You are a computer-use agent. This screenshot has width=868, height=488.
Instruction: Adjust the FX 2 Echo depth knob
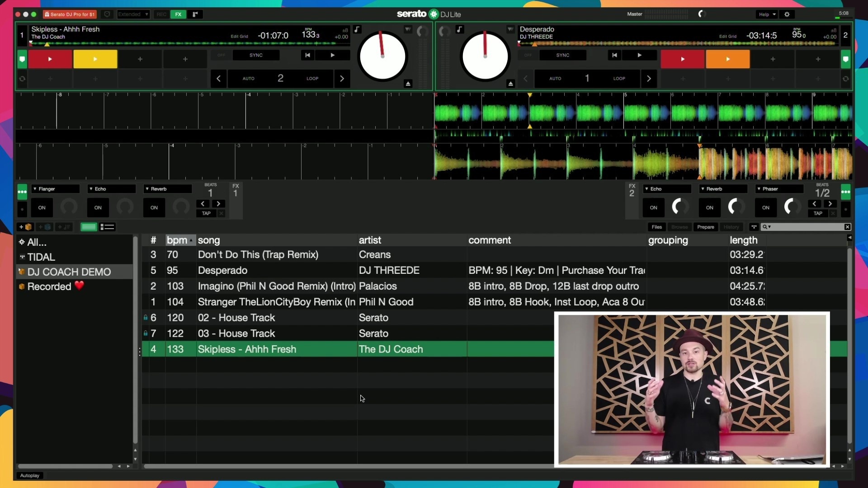tap(679, 207)
